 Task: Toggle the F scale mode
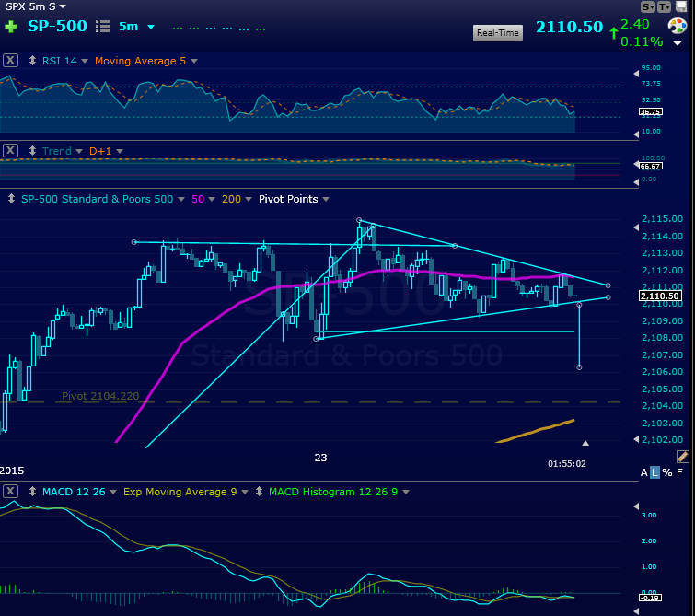point(679,472)
